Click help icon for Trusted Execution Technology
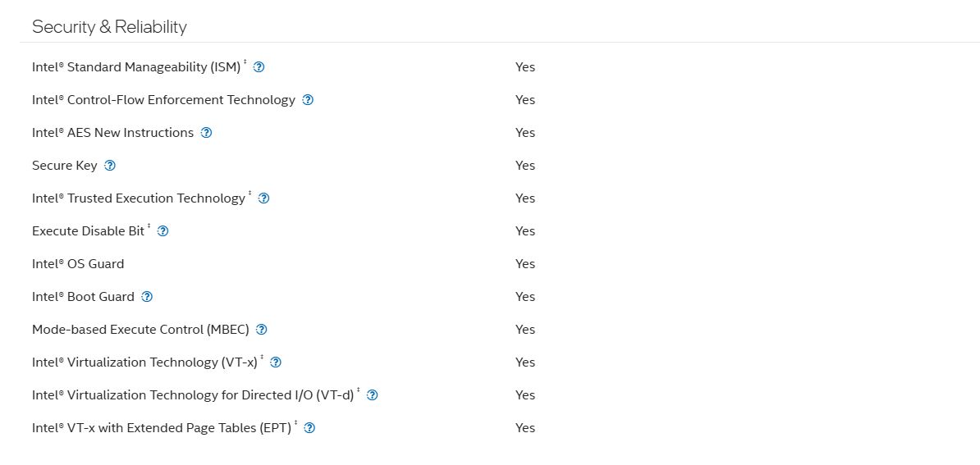The height and width of the screenshot is (465, 980). (x=263, y=198)
